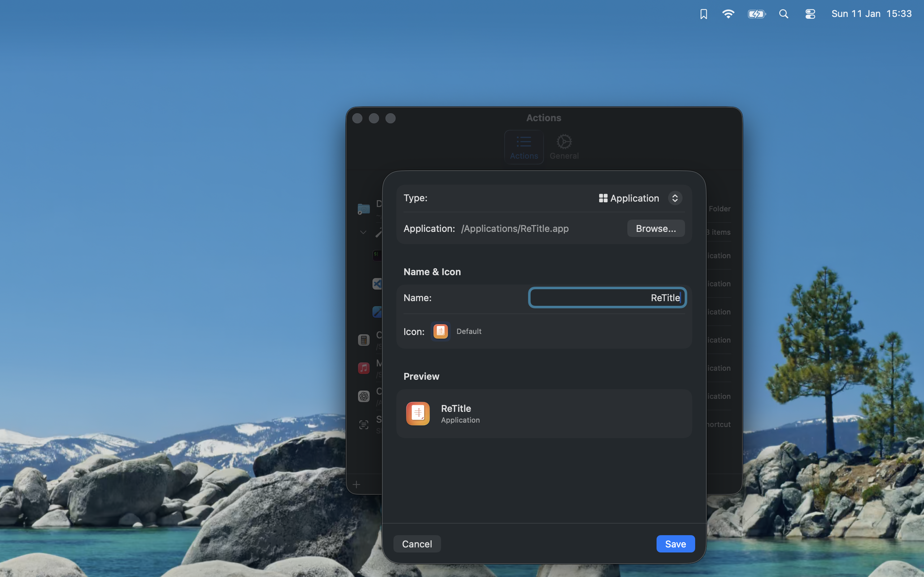Click the bookmark icon in the menu bar

coord(703,14)
